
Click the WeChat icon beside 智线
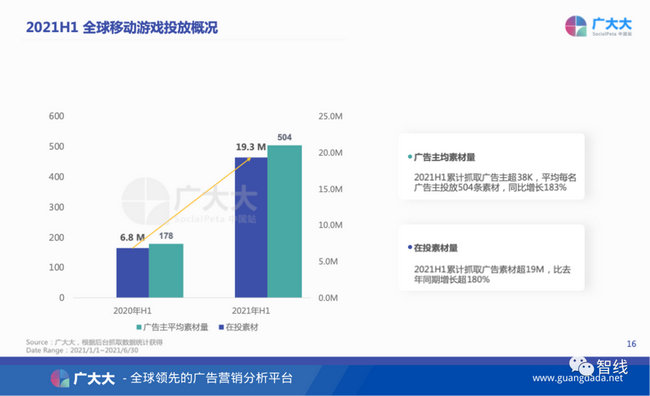click(x=581, y=366)
